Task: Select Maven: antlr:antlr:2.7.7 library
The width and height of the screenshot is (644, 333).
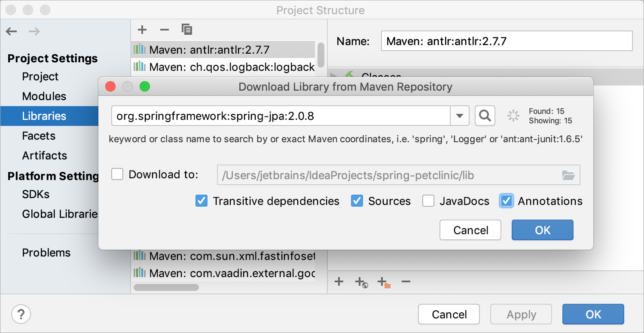Action: point(223,50)
